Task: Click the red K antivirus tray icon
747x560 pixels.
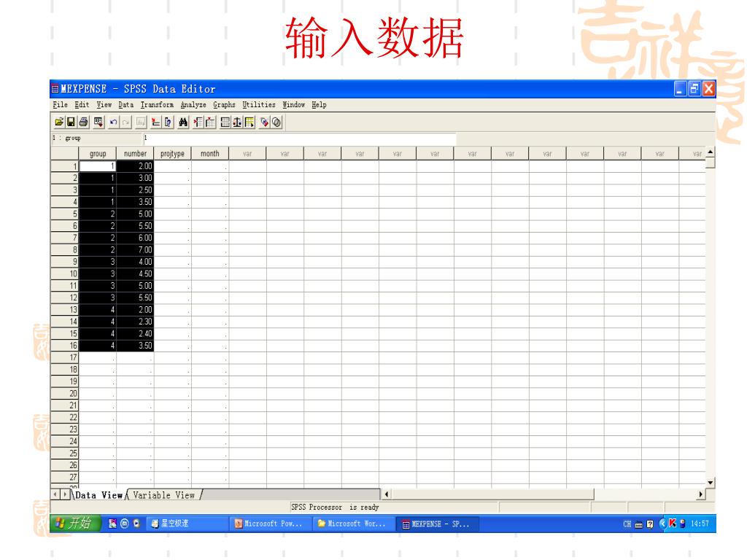Action: point(672,524)
